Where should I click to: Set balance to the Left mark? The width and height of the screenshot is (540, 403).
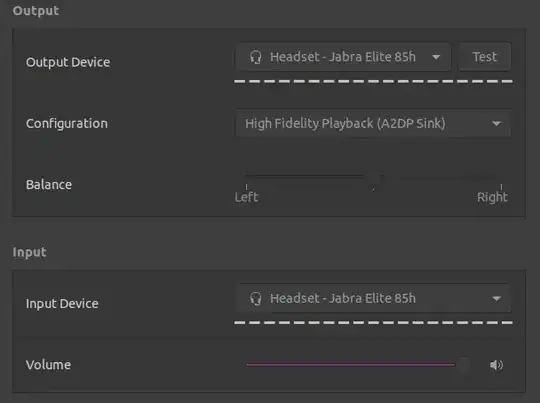[246, 187]
